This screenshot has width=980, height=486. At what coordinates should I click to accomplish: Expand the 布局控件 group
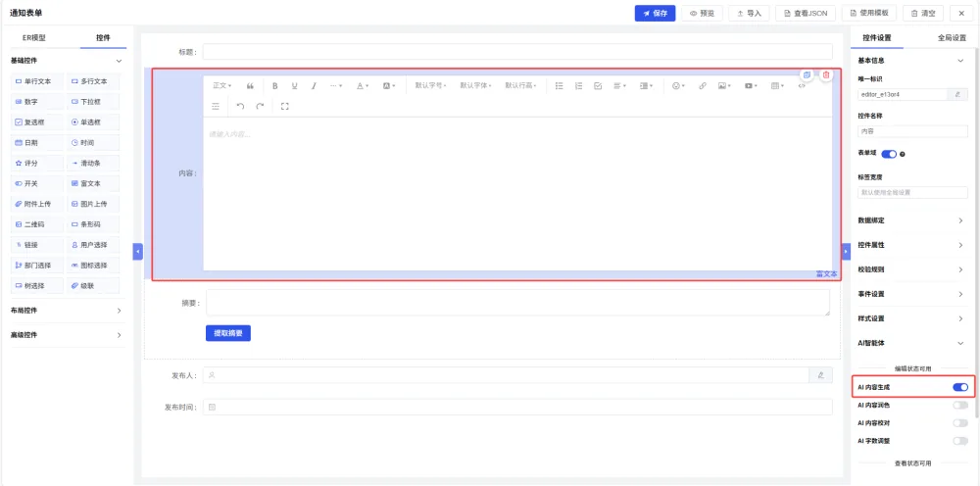(67, 311)
